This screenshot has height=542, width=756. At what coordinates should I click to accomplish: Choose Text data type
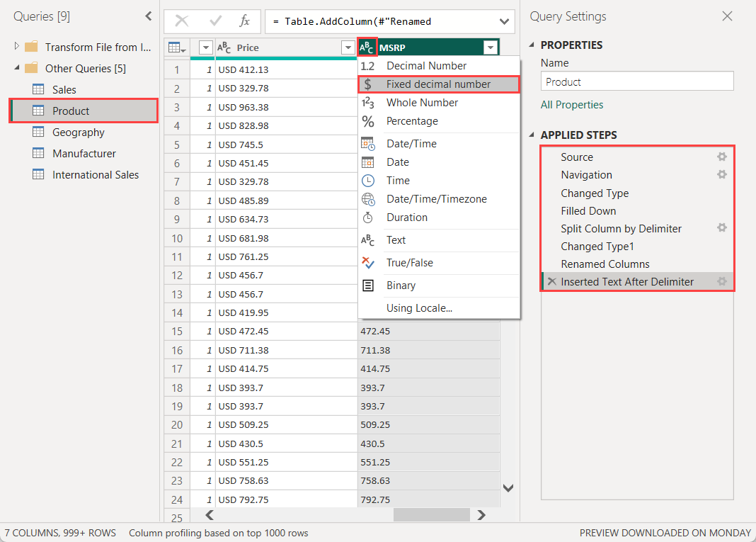coord(439,240)
